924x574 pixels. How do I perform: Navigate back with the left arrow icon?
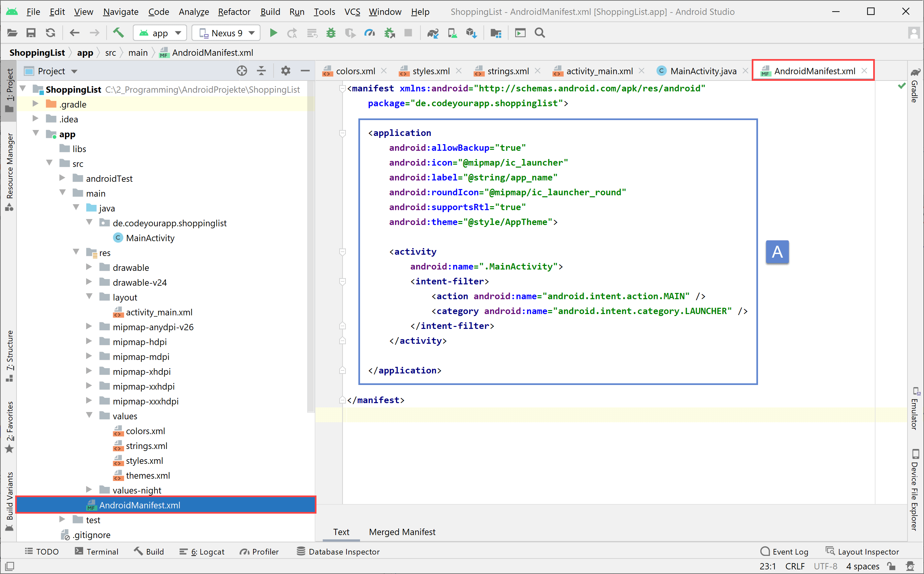(75, 33)
